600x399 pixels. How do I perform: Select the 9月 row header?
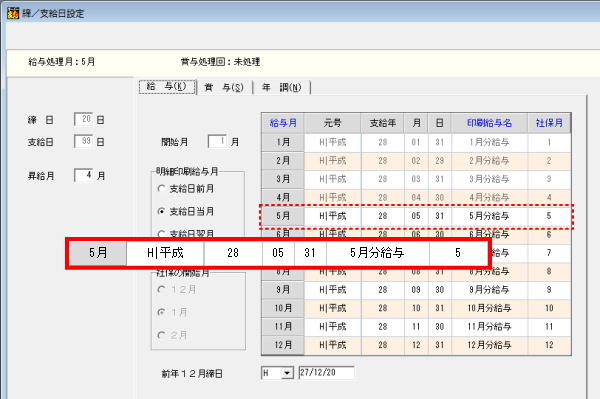point(283,290)
